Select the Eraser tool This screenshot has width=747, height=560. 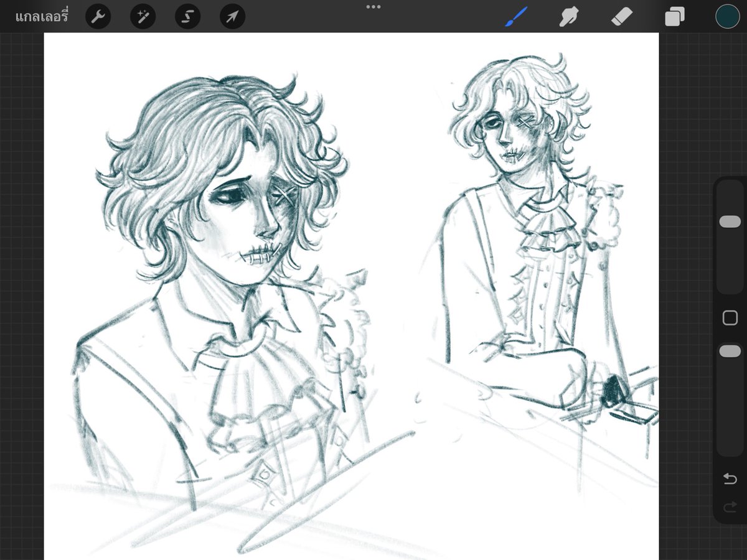tap(622, 17)
